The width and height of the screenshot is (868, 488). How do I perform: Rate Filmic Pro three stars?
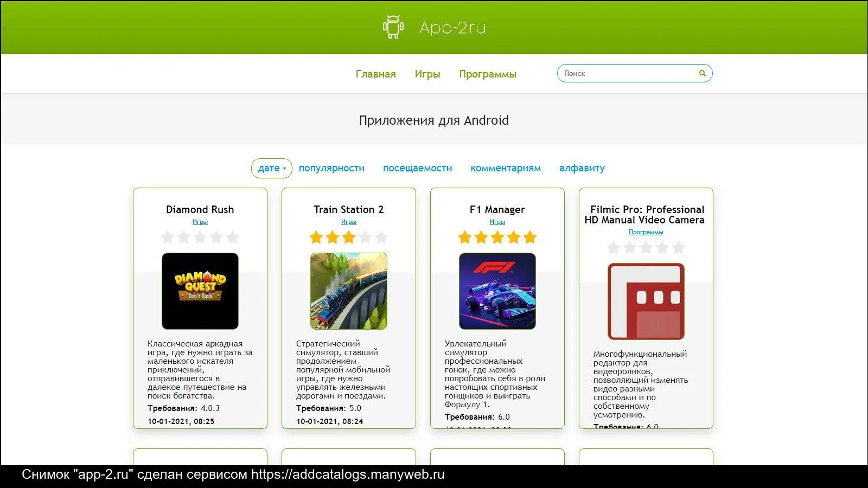click(x=646, y=247)
